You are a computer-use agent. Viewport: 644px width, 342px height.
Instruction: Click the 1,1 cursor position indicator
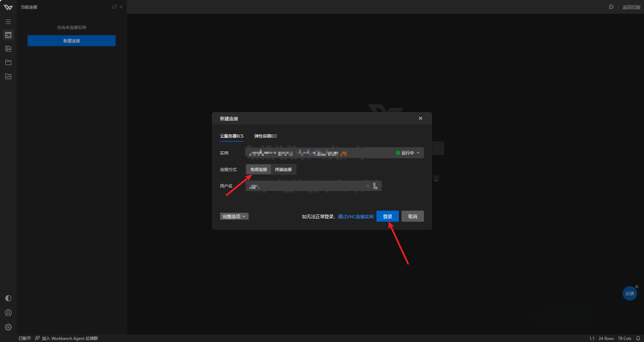[592, 339]
